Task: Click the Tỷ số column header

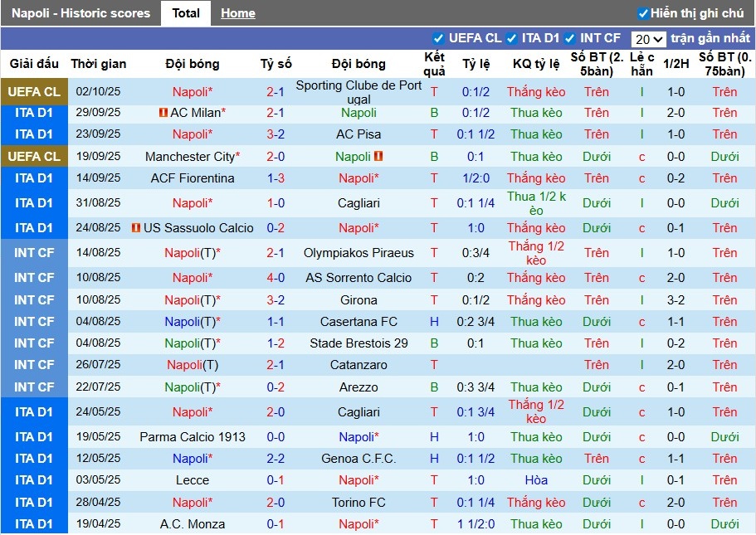Action: [276, 64]
